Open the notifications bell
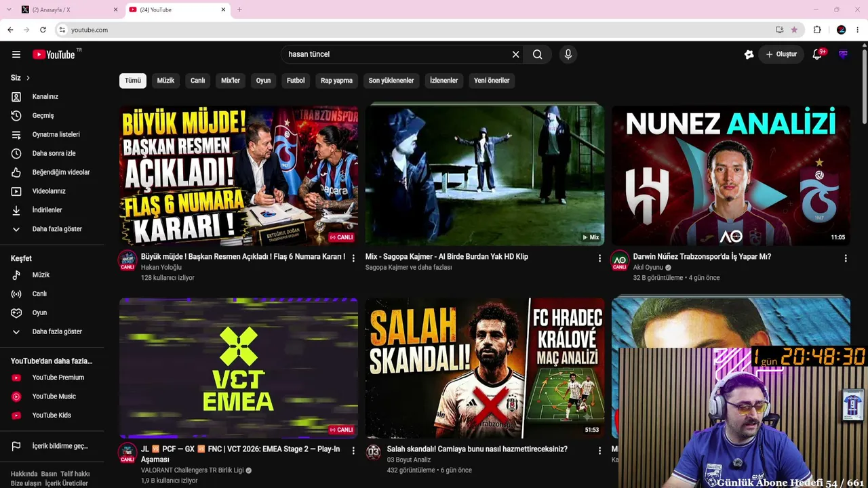This screenshot has width=868, height=488. [817, 54]
